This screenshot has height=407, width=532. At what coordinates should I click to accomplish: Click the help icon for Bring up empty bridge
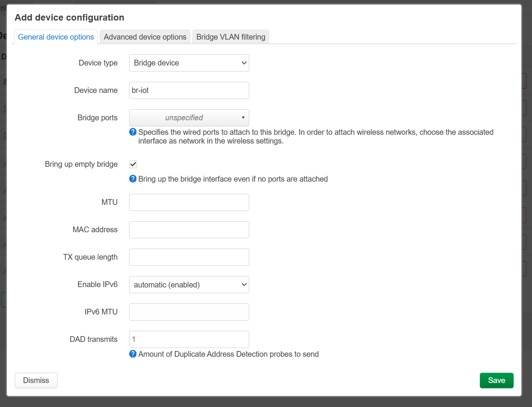tap(133, 179)
